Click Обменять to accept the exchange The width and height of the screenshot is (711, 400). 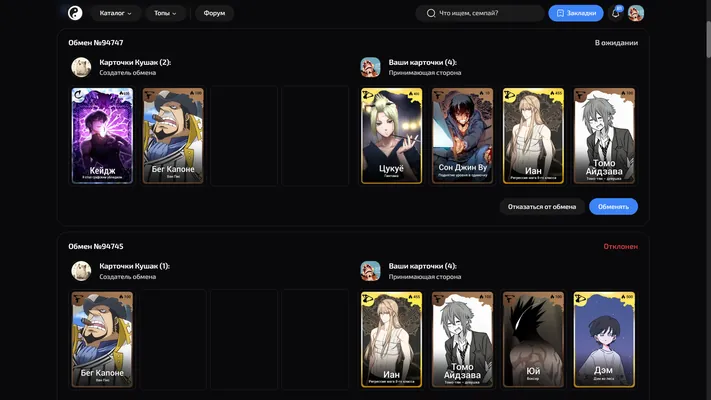pos(613,207)
